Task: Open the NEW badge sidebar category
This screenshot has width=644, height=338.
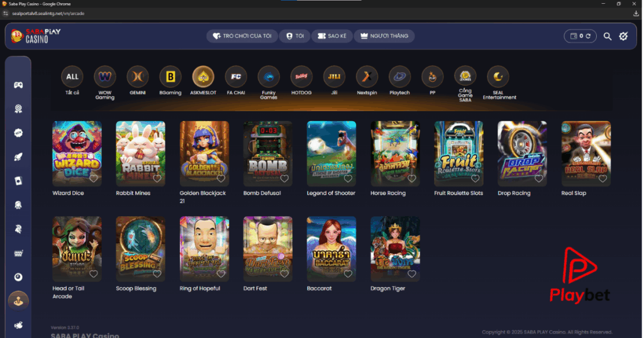Action: pos(18,133)
